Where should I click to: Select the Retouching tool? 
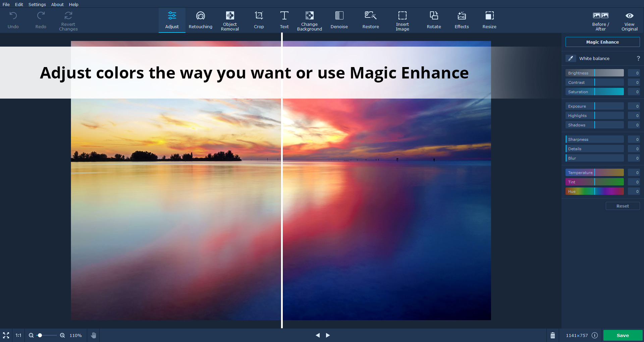pyautogui.click(x=200, y=20)
